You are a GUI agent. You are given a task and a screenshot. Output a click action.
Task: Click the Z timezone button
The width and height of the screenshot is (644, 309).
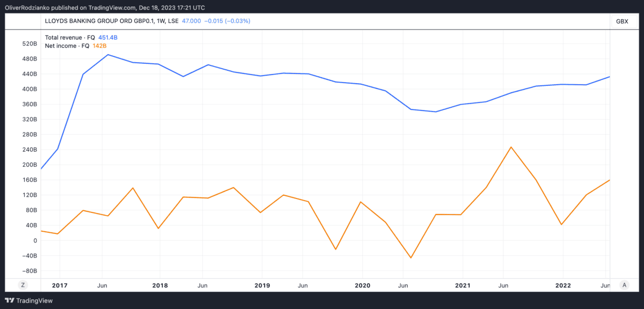point(23,285)
